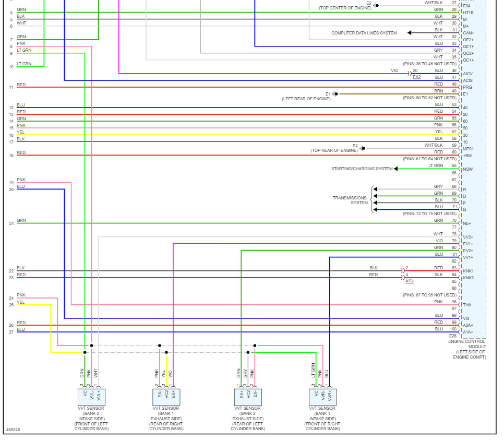Click the (PINS: 61 TO 64 NOT USED) note
Screen dimensions: 504x440
click(429, 159)
